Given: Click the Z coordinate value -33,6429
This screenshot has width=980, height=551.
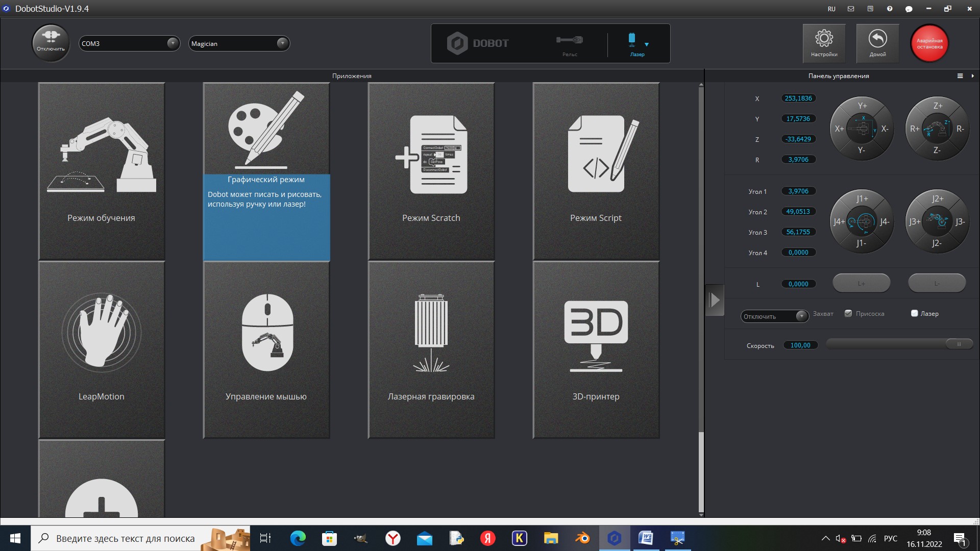Looking at the screenshot, I should click(x=798, y=139).
